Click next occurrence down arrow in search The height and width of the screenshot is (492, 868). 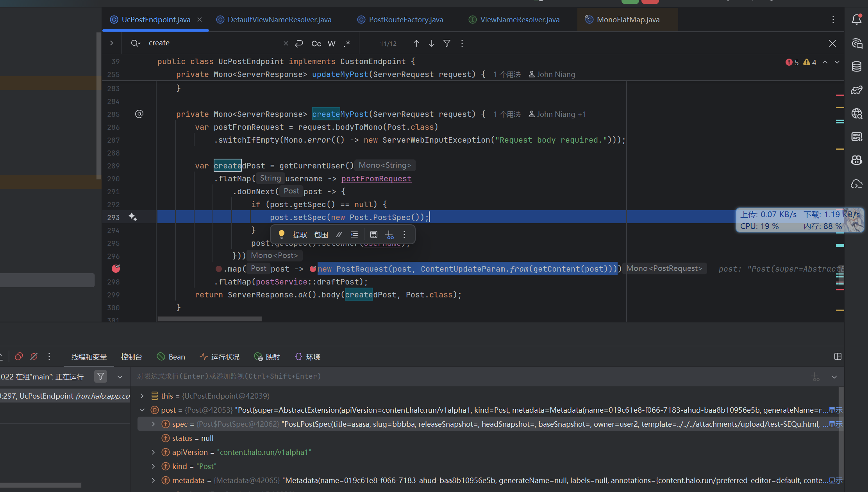point(431,43)
